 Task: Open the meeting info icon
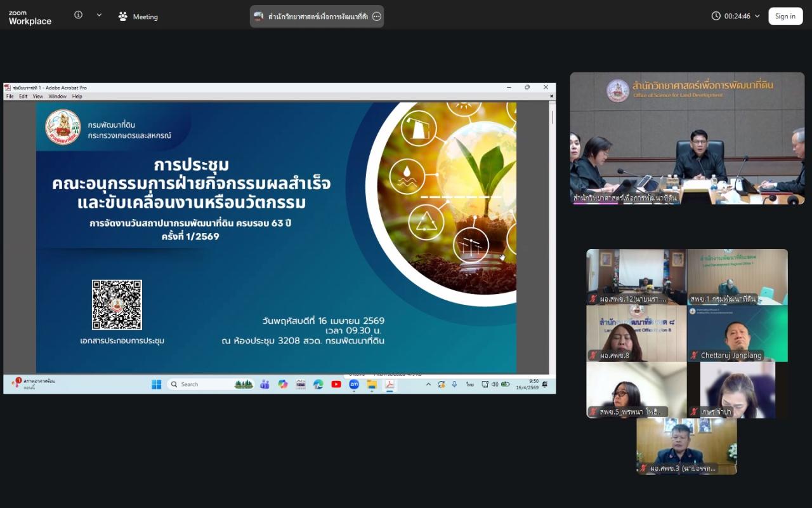[78, 15]
